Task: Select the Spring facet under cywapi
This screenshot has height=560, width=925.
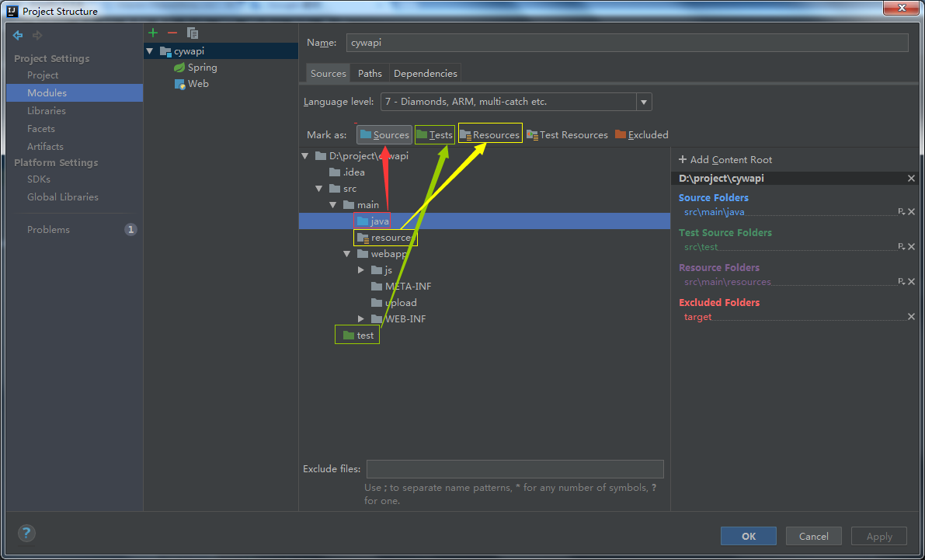Action: click(x=202, y=68)
